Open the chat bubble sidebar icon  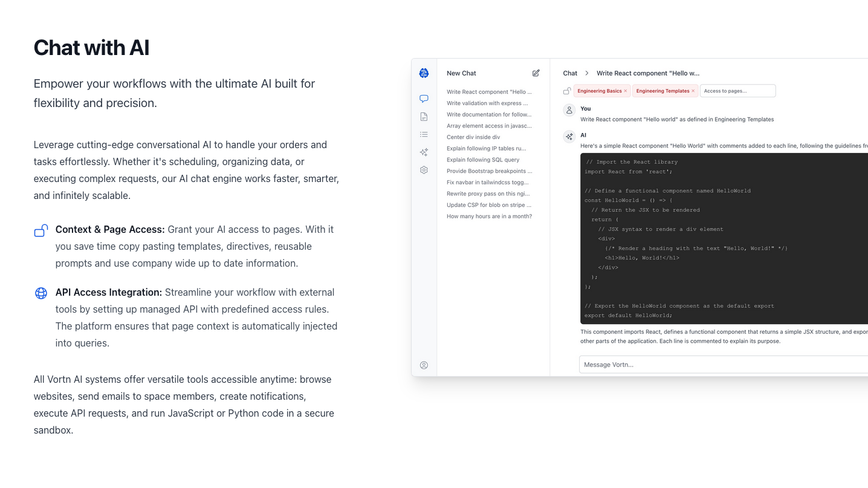(x=424, y=99)
